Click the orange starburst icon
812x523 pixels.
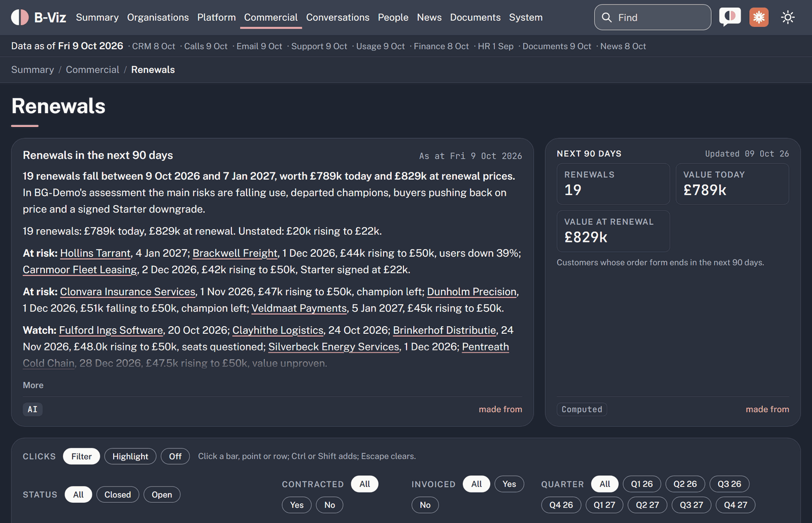pyautogui.click(x=759, y=17)
